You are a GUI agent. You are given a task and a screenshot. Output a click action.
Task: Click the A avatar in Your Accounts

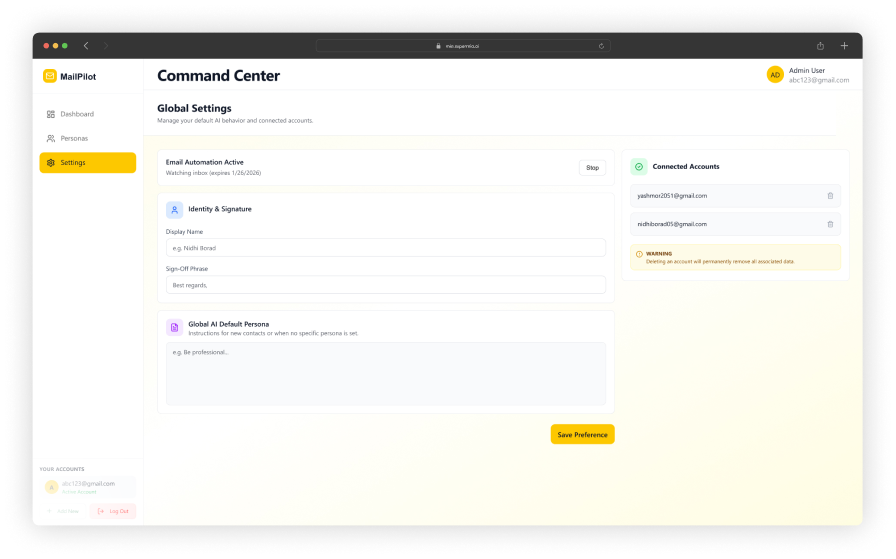pos(51,487)
